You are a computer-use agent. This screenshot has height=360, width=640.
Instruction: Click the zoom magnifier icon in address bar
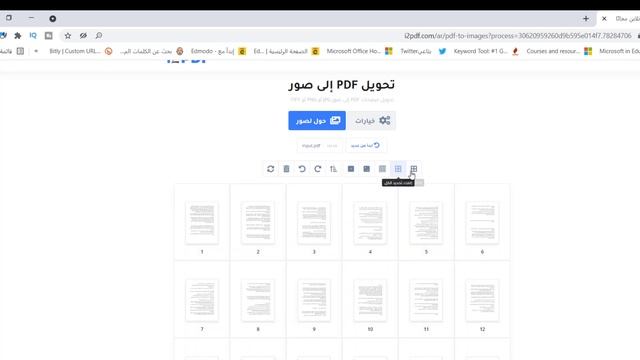(99, 36)
